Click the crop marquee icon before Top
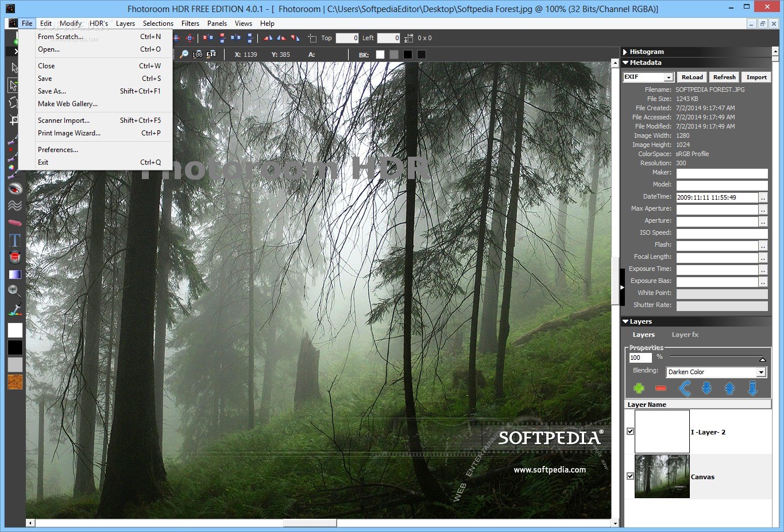This screenshot has width=784, height=532. point(312,38)
